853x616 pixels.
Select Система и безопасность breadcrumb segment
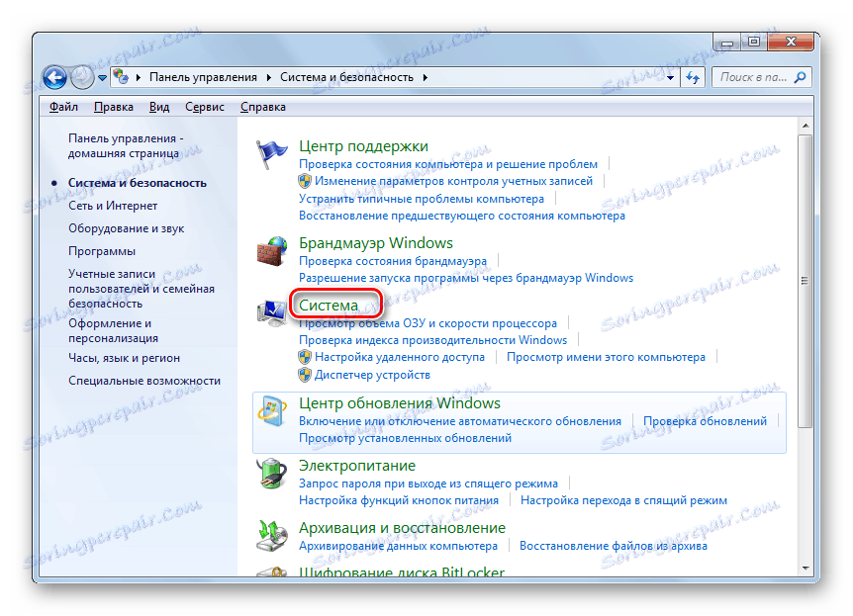tap(346, 77)
